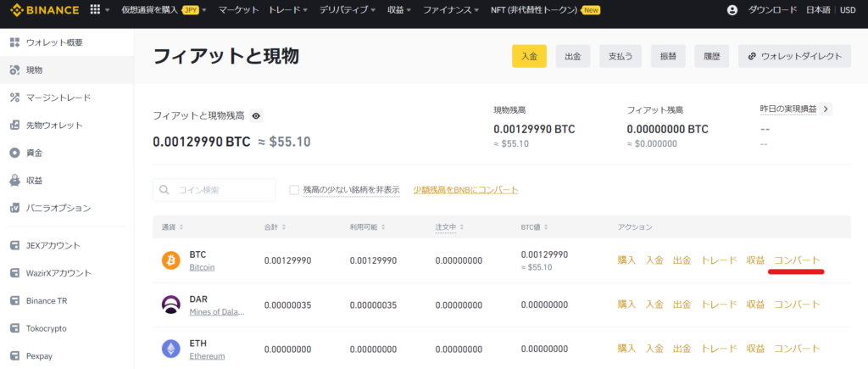Click 少額残高をBNBにコンバート link
Screen dimensions: 868x369
pos(466,190)
